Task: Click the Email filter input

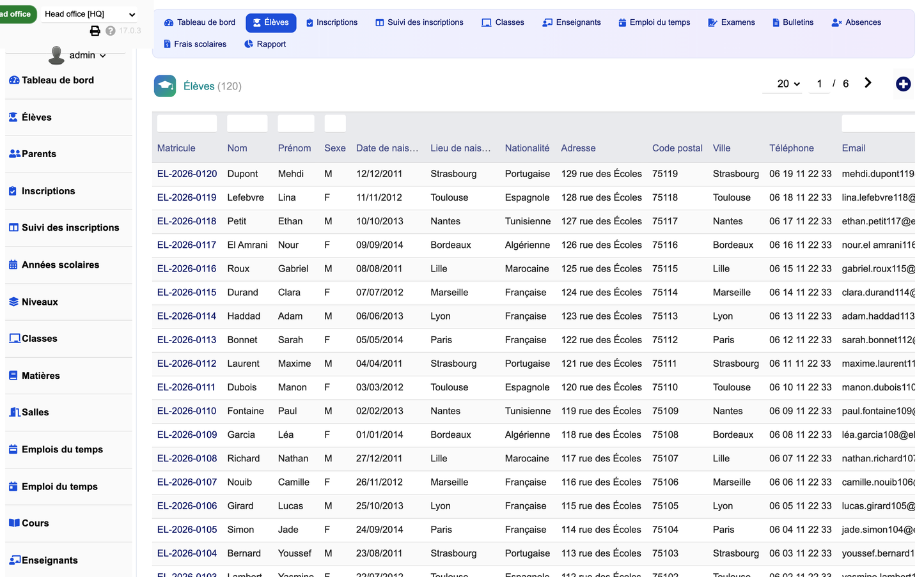Action: point(878,123)
